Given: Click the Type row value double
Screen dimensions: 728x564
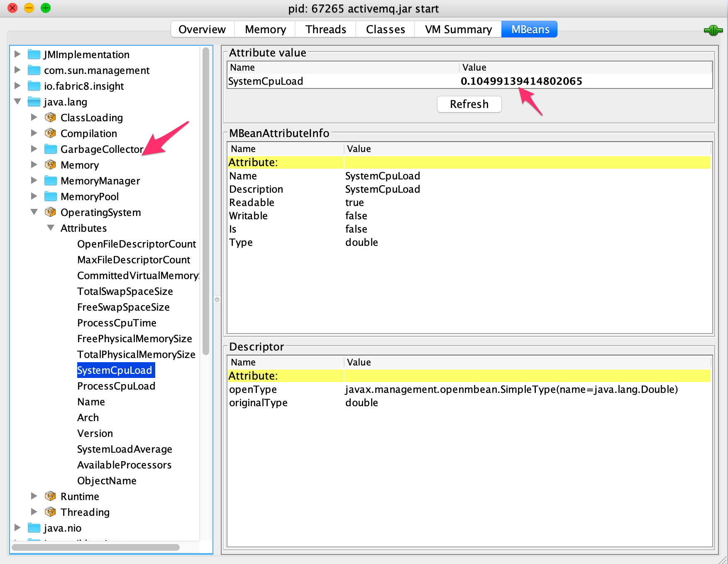Looking at the screenshot, I should tap(362, 242).
